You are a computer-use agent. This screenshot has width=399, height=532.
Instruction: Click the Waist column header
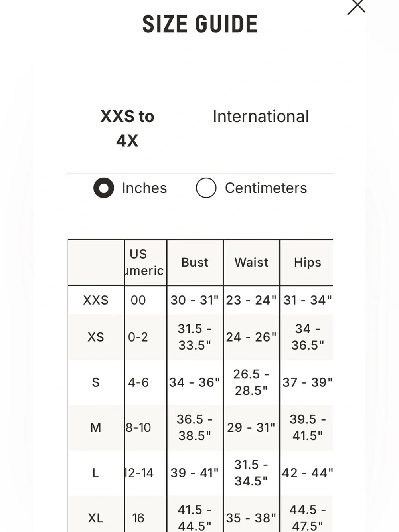pyautogui.click(x=251, y=263)
